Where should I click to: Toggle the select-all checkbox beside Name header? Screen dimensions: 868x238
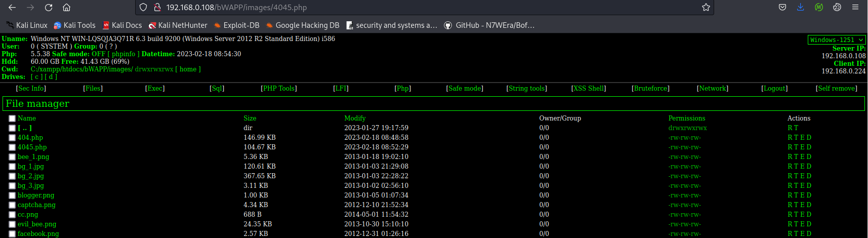[12, 118]
